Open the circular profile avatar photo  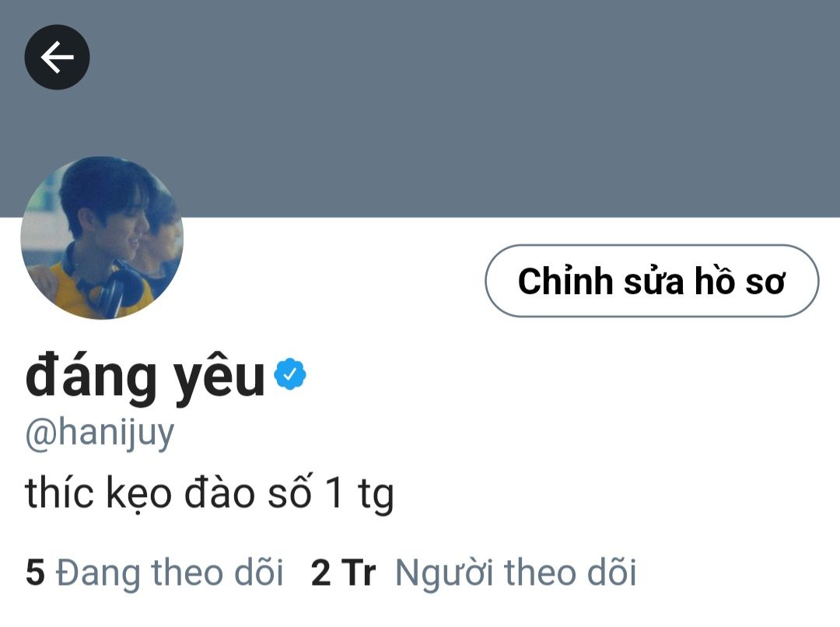(x=102, y=237)
